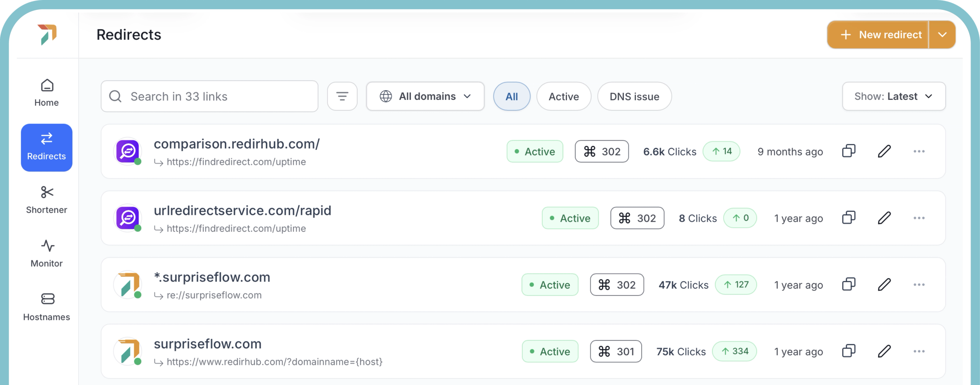The image size is (980, 385).
Task: Edit the urlredirectservice.com/rapid redirect
Action: coord(884,218)
